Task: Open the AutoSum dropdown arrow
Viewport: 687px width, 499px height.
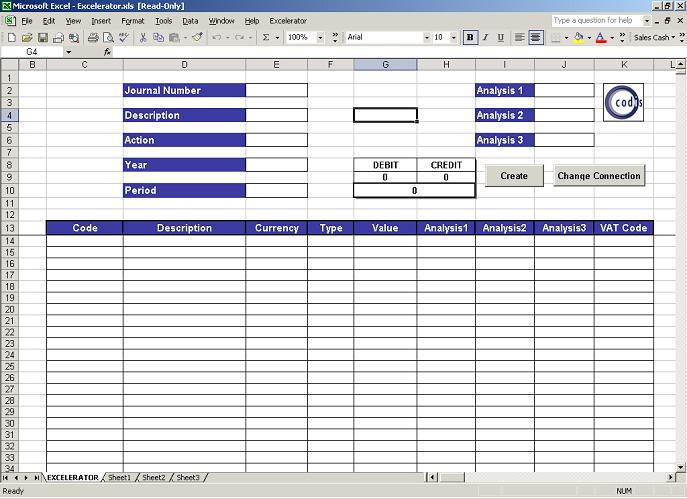Action: click(x=277, y=38)
